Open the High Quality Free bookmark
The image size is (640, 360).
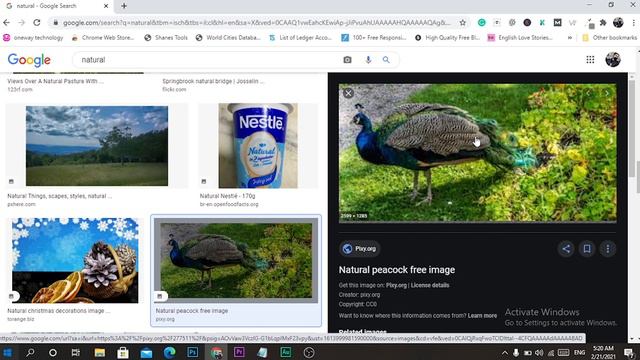pos(447,38)
